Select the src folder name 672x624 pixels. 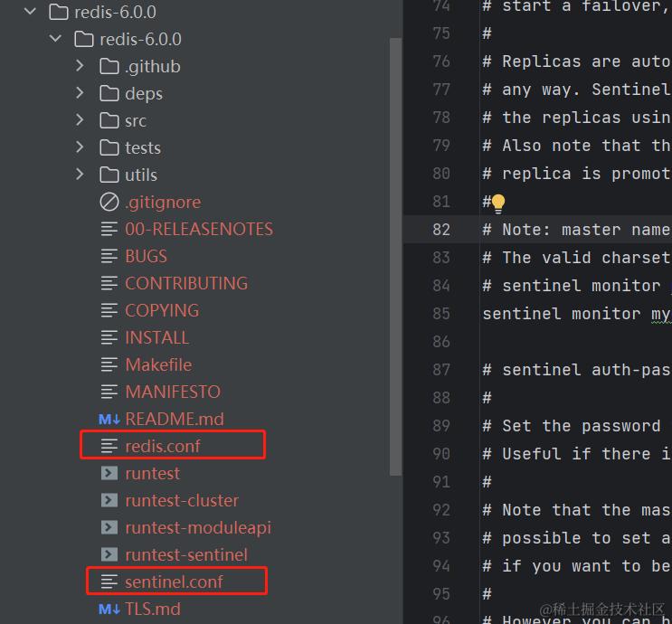(x=136, y=121)
